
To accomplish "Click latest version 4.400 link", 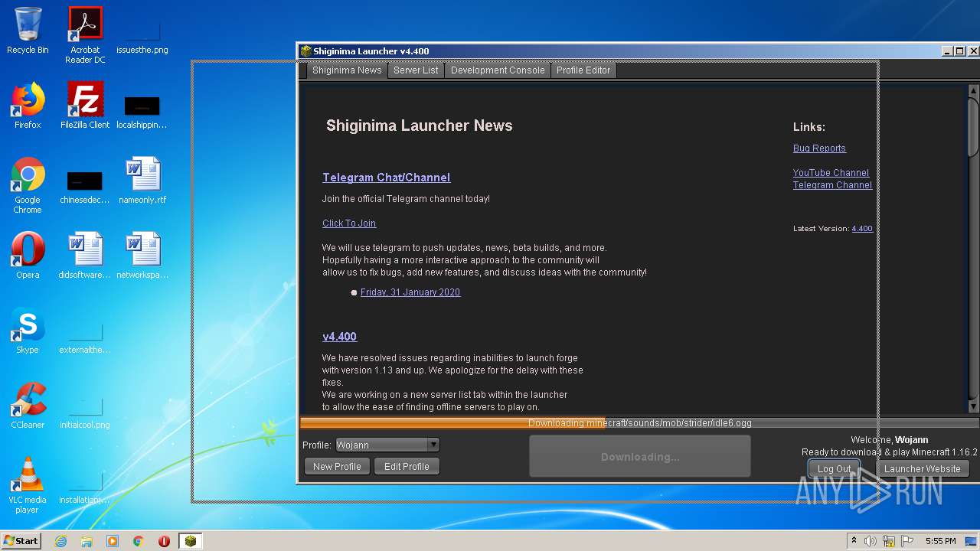I will 862,229.
